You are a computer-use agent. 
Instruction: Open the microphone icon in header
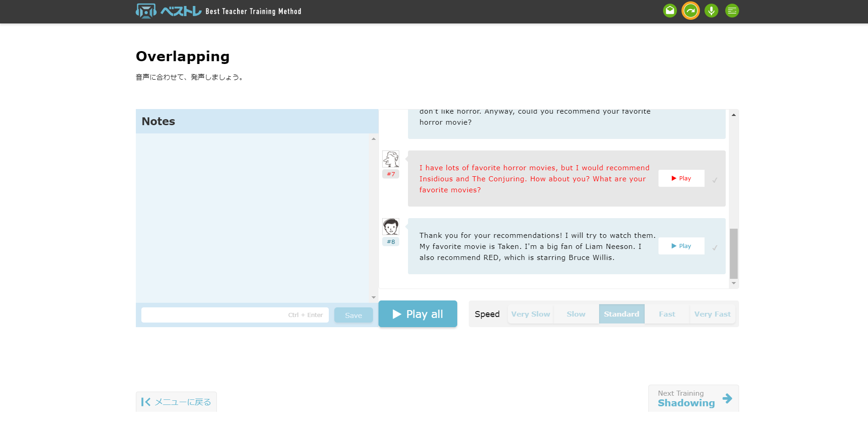tap(711, 11)
